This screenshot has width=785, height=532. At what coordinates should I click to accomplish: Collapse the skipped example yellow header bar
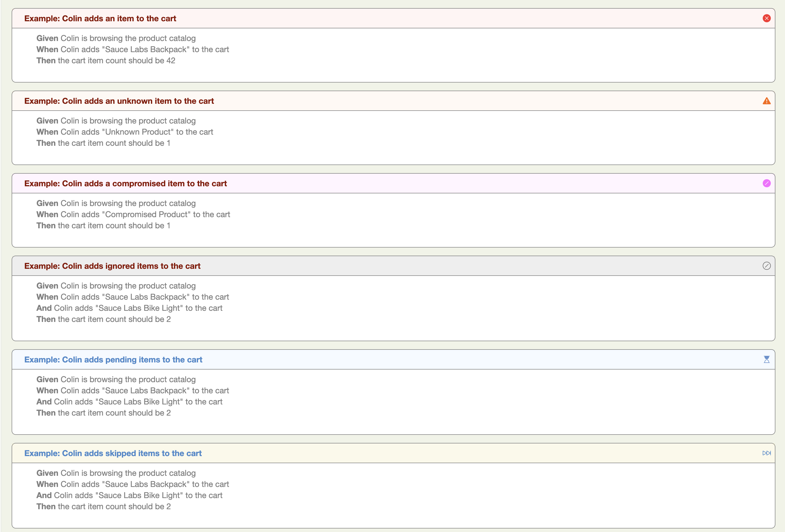point(439,453)
